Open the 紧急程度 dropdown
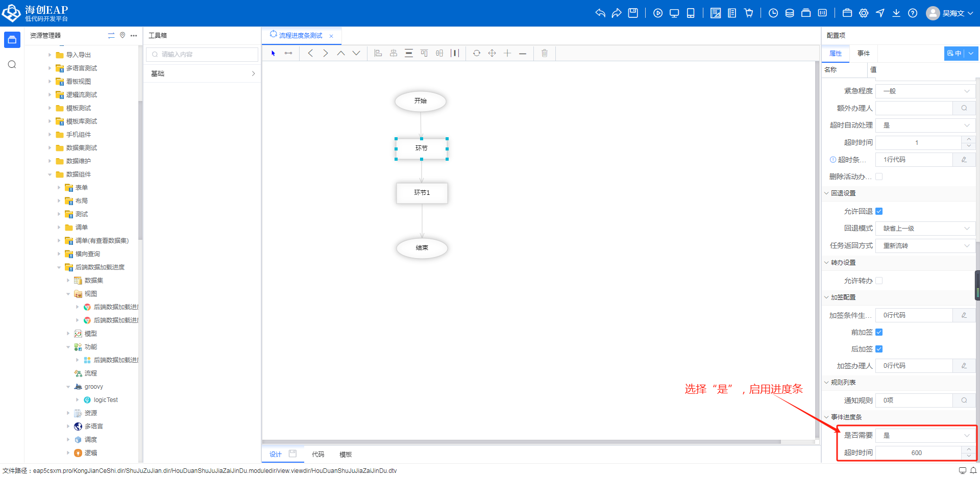Screen dimensions: 980x478 pyautogui.click(x=925, y=91)
